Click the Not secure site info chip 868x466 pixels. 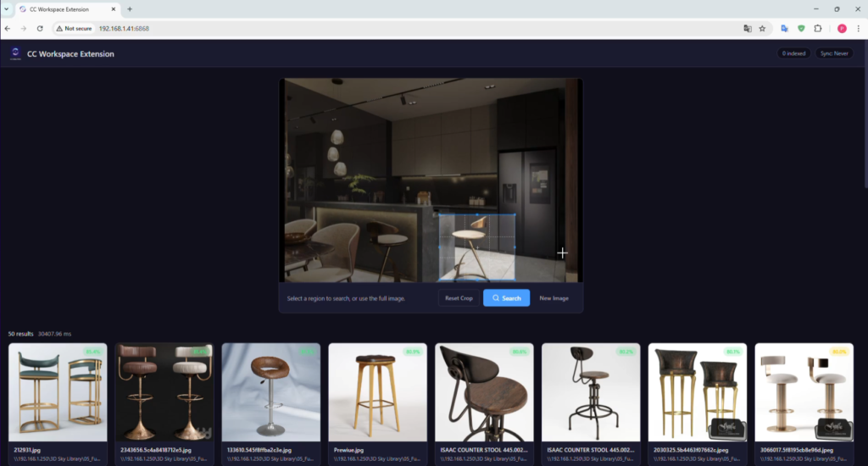click(x=74, y=28)
